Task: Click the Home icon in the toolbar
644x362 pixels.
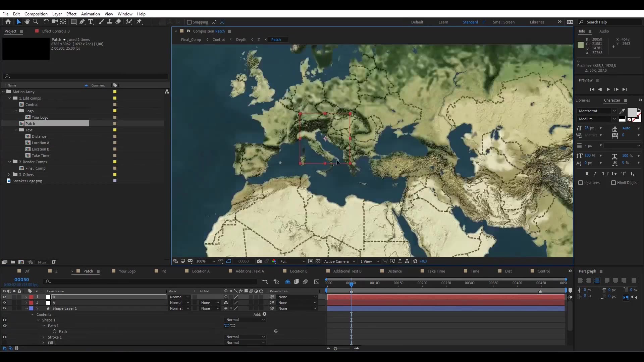Action: click(x=8, y=22)
